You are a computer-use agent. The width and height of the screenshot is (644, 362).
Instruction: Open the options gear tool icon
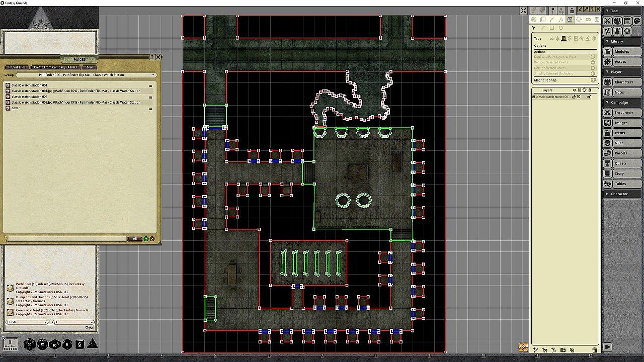pyautogui.click(x=627, y=31)
